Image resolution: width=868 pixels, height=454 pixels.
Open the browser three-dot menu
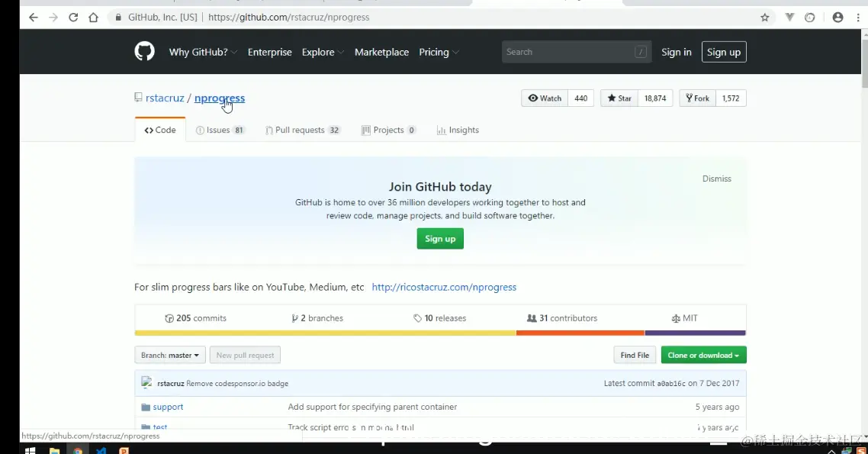pyautogui.click(x=858, y=17)
